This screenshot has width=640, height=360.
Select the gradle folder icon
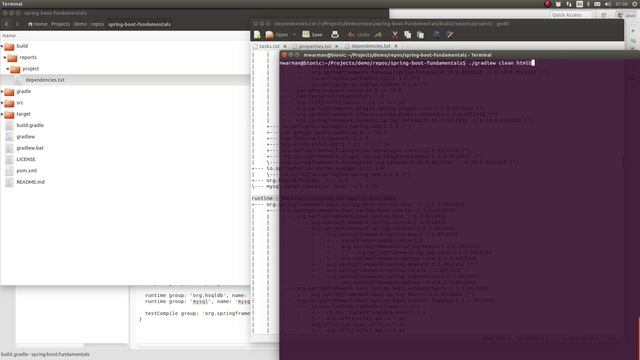9,91
